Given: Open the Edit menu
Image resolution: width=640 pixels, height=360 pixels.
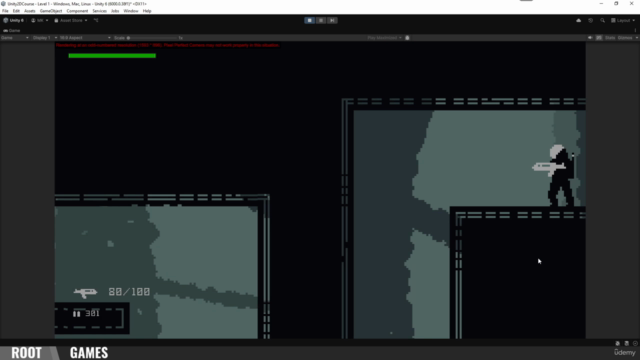Looking at the screenshot, I should point(16,11).
